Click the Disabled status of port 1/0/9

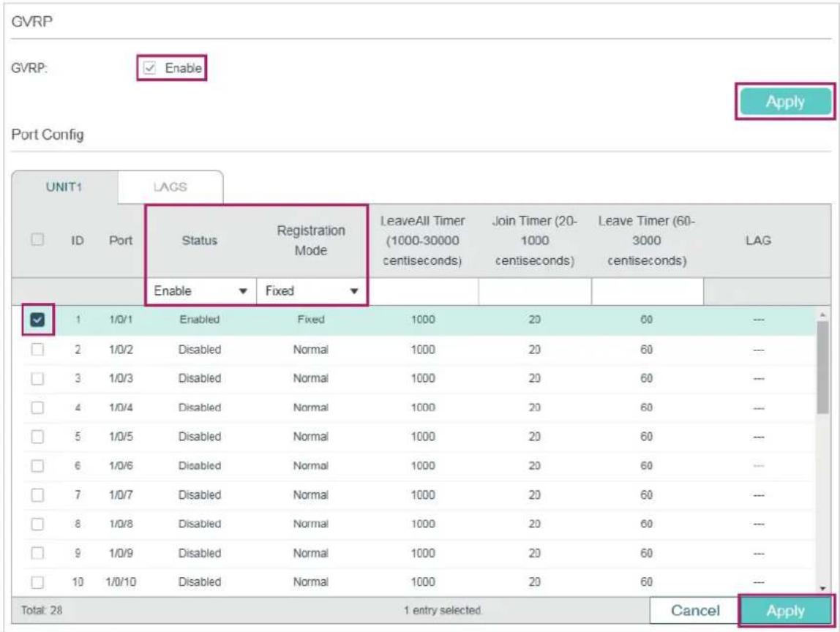pyautogui.click(x=199, y=553)
